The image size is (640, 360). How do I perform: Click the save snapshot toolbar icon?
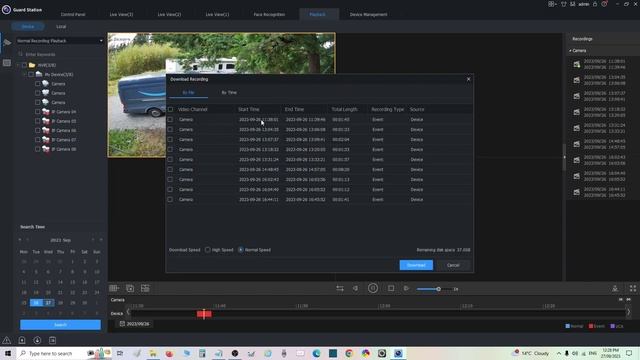click(x=130, y=288)
